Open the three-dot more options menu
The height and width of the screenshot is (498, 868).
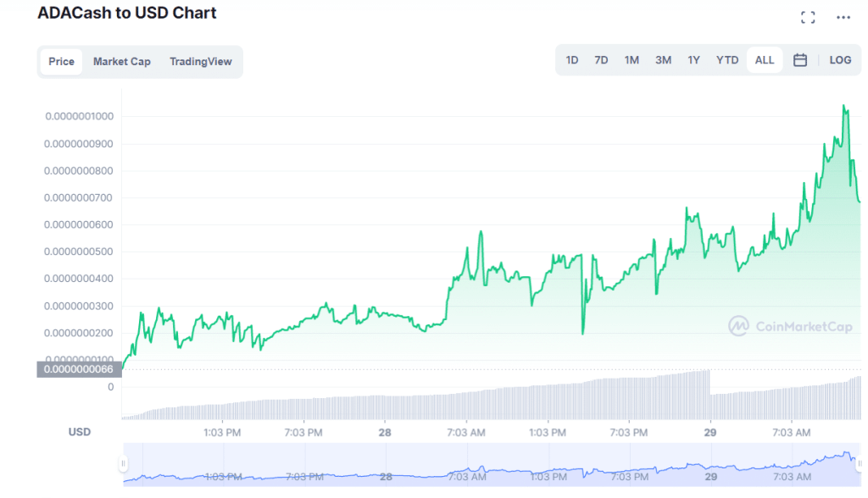pos(843,17)
